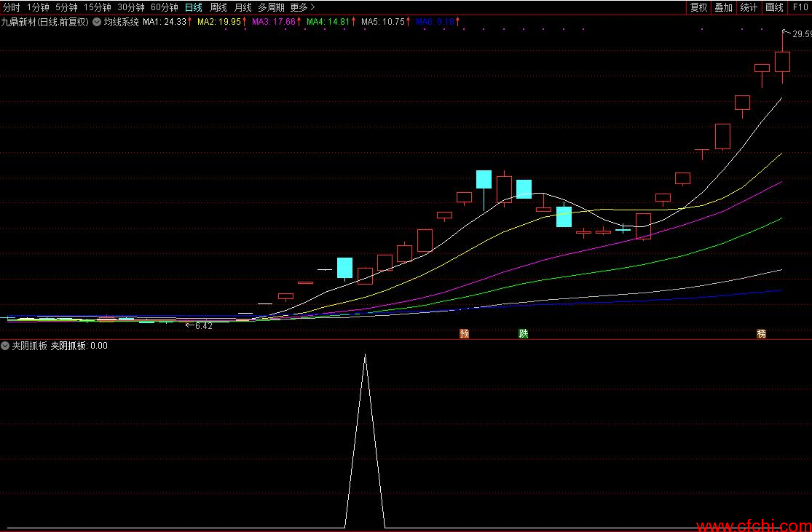The height and width of the screenshot is (532, 812).
Task: Click the 夹阴抓板 indicator panel title
Action: click(30, 346)
